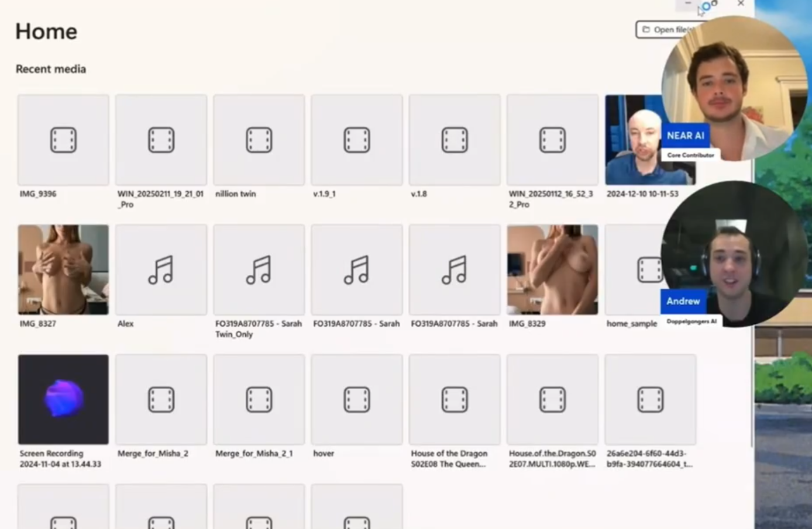Select the Merge_for_Misha_2_1 video icon
The height and width of the screenshot is (529, 812).
click(259, 400)
